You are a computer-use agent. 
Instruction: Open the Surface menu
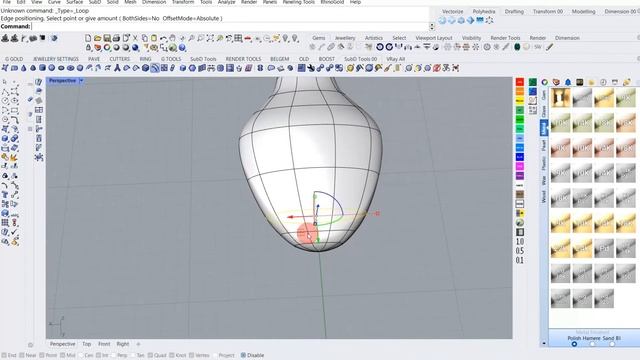74,2
